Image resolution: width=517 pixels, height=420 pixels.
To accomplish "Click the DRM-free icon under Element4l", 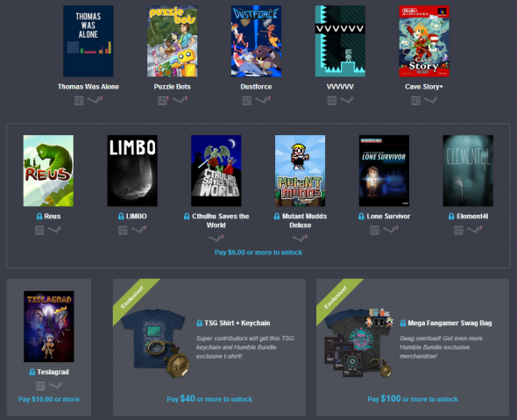I will (x=458, y=230).
